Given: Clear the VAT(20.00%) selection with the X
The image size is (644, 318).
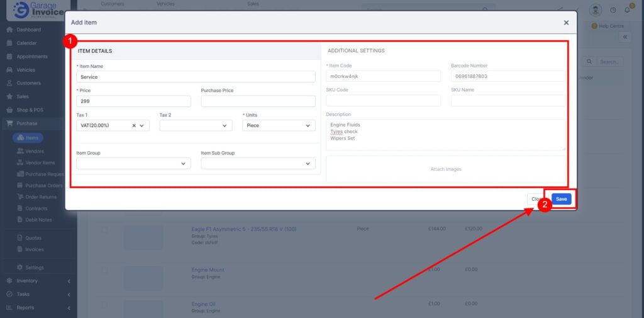Looking at the screenshot, I should pos(134,126).
